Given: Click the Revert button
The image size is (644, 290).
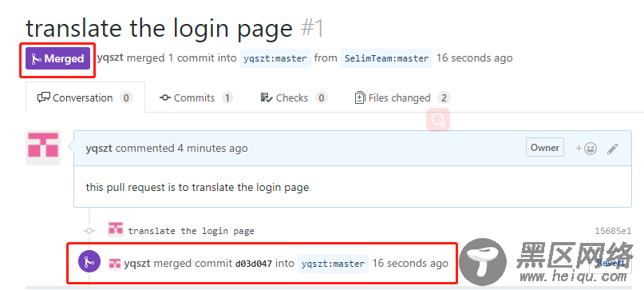Looking at the screenshot, I should [x=610, y=263].
